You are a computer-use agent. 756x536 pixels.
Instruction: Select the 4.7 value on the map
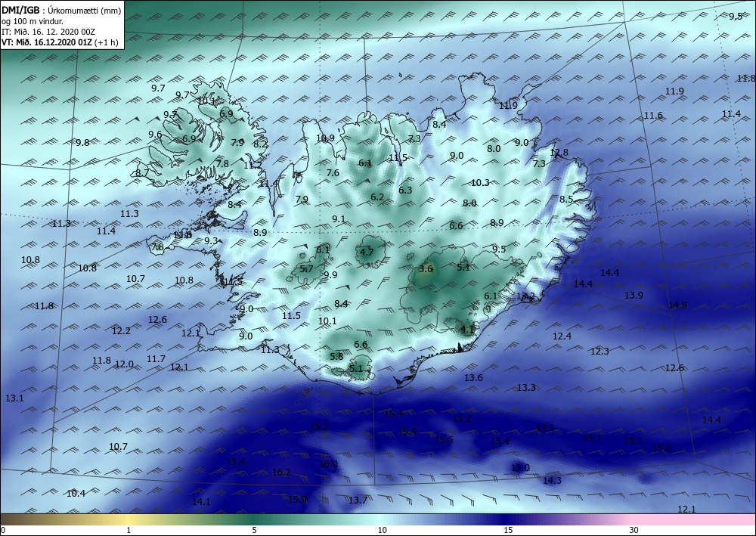(x=367, y=252)
